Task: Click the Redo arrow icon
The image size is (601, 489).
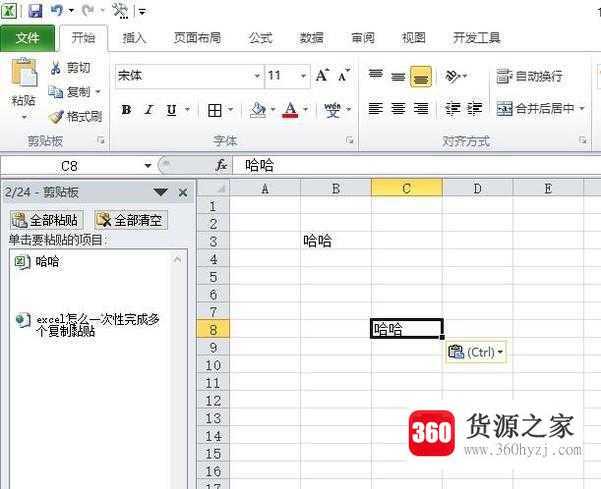Action: (88, 10)
